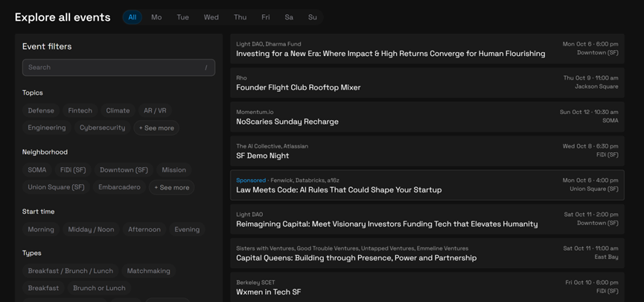
Task: Enable the Cybersecurity topic chip
Action: (x=102, y=128)
